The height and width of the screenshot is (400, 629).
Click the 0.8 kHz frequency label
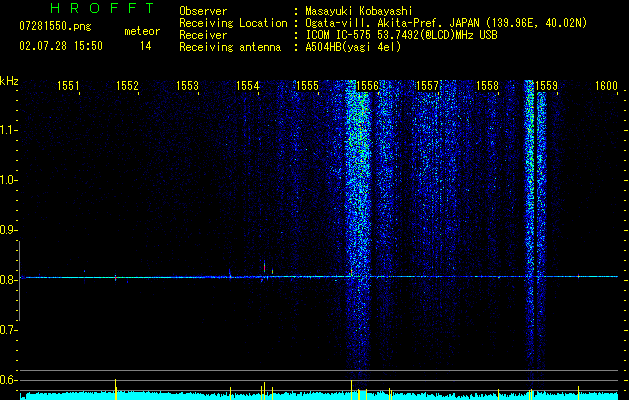[x=7, y=280]
